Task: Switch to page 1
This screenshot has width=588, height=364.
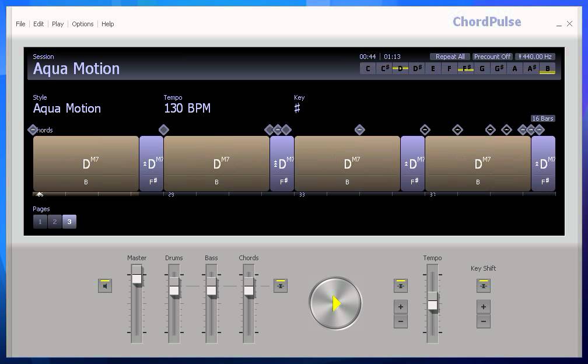Action: point(40,222)
